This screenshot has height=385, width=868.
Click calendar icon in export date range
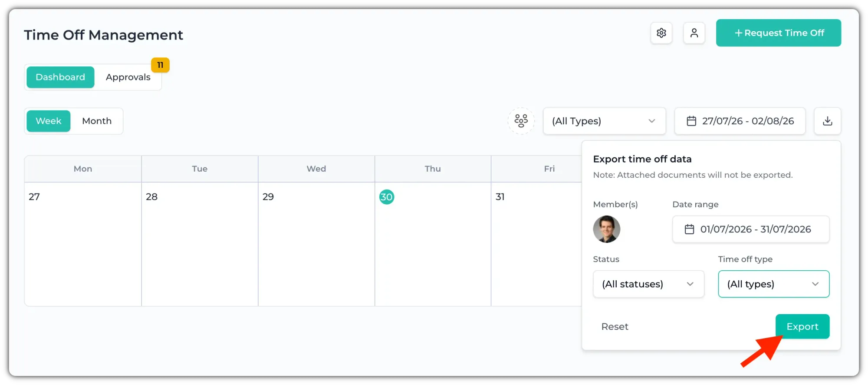(x=689, y=229)
